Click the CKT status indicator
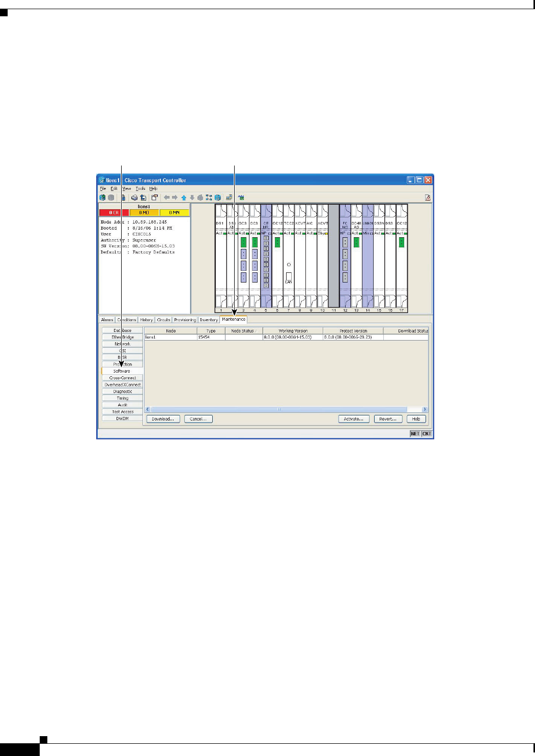 (427, 434)
